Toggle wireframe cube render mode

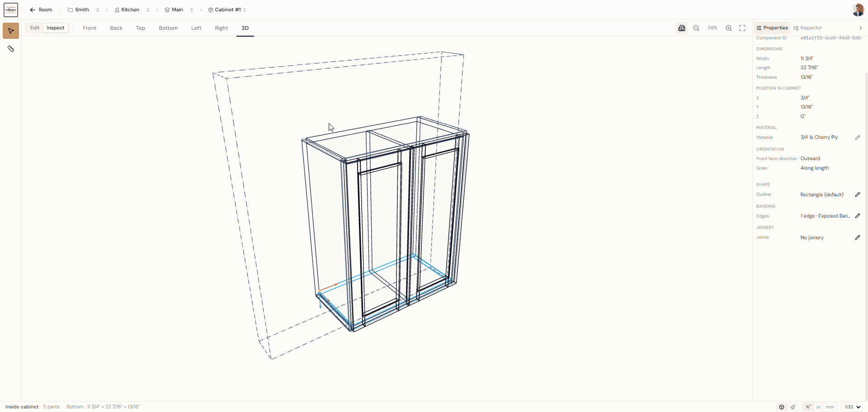(782, 407)
